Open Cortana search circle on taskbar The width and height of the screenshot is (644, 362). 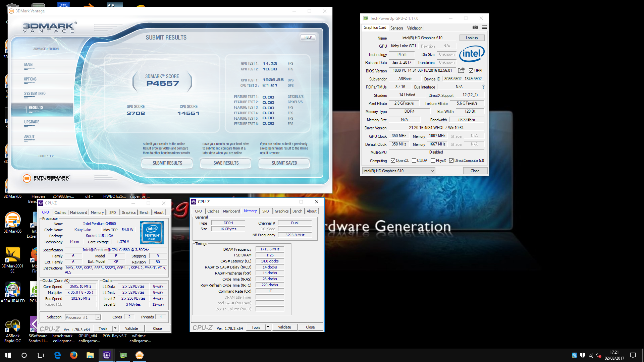[x=24, y=355]
